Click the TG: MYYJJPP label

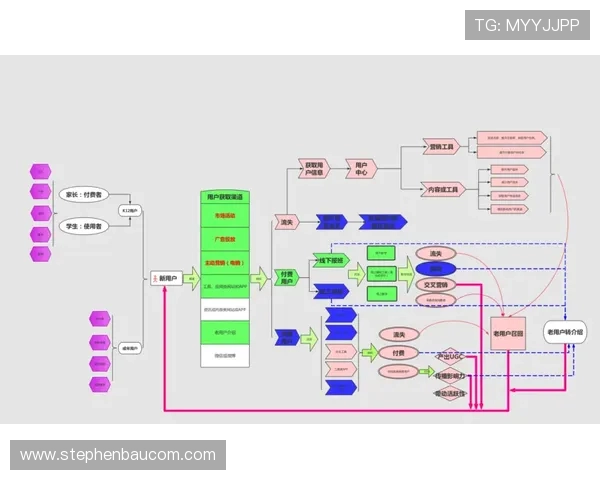[x=526, y=25]
